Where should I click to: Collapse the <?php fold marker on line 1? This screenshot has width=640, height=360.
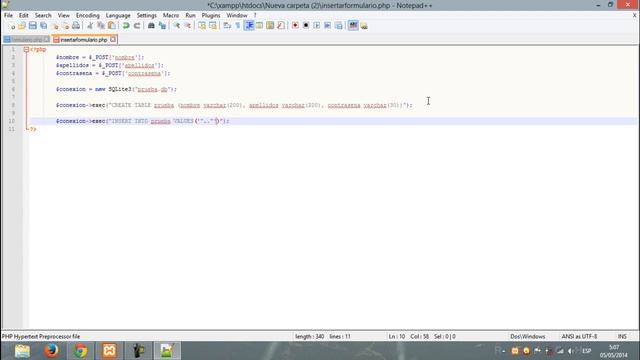click(26, 49)
